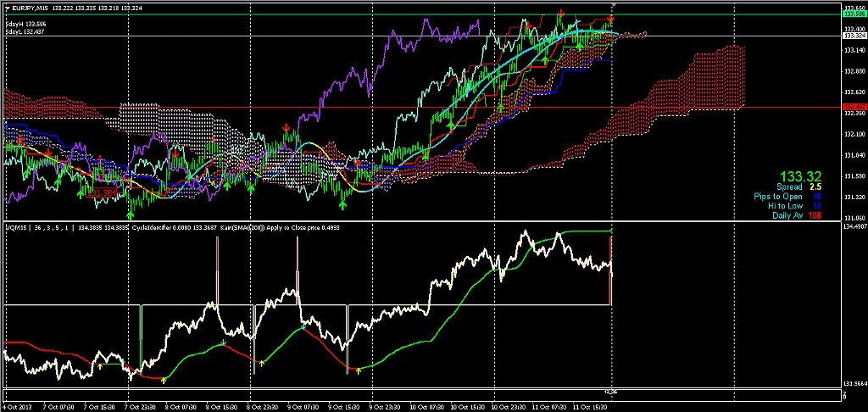Click the red 108 daily average value

tap(815, 215)
